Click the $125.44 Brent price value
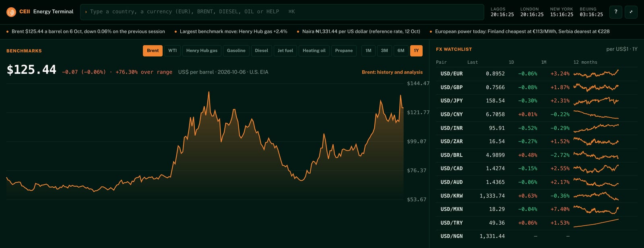 31,70
